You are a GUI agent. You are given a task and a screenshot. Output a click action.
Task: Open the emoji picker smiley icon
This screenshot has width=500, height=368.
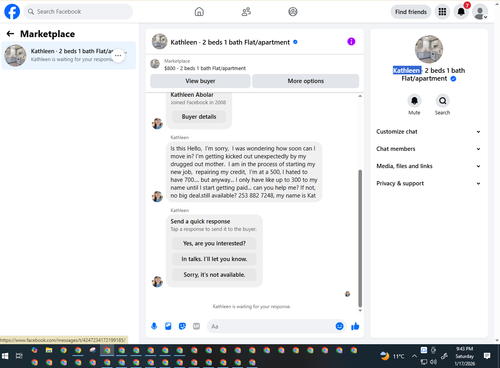(339, 326)
